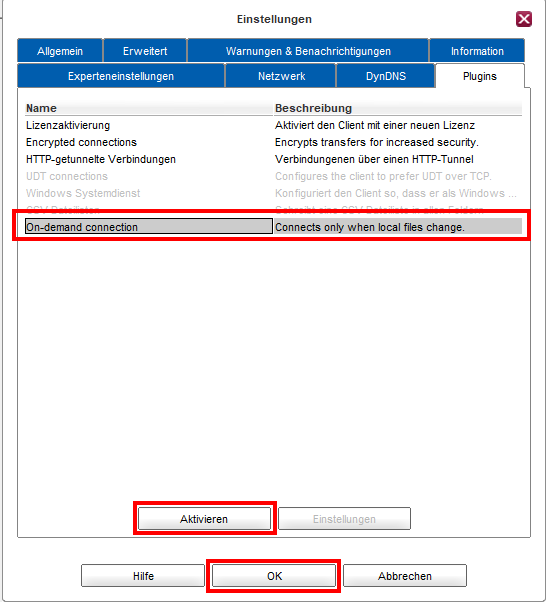The image size is (546, 602).
Task: Select the UDT connections plugin entry
Action: [273, 176]
